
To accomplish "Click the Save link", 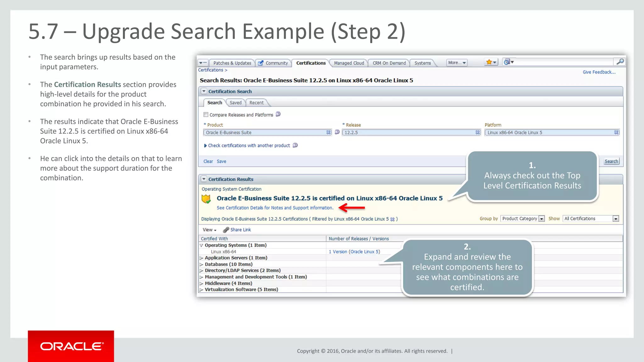I will 221,161.
